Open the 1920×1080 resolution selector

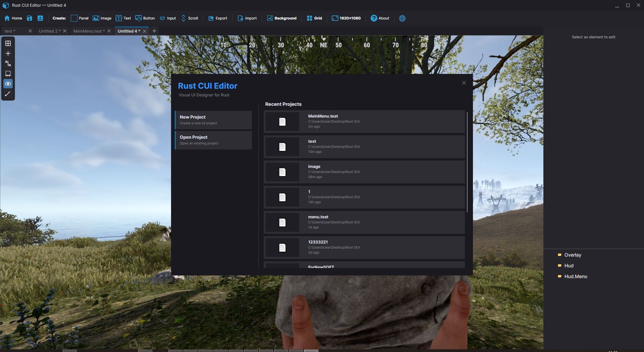point(346,18)
